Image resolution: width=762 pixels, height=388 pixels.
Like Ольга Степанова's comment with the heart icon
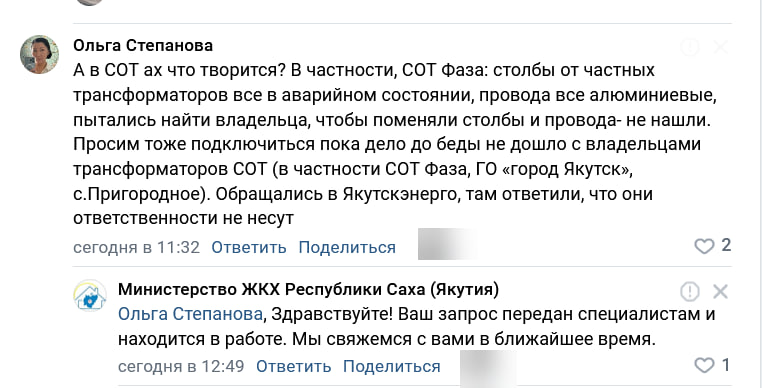point(704,247)
